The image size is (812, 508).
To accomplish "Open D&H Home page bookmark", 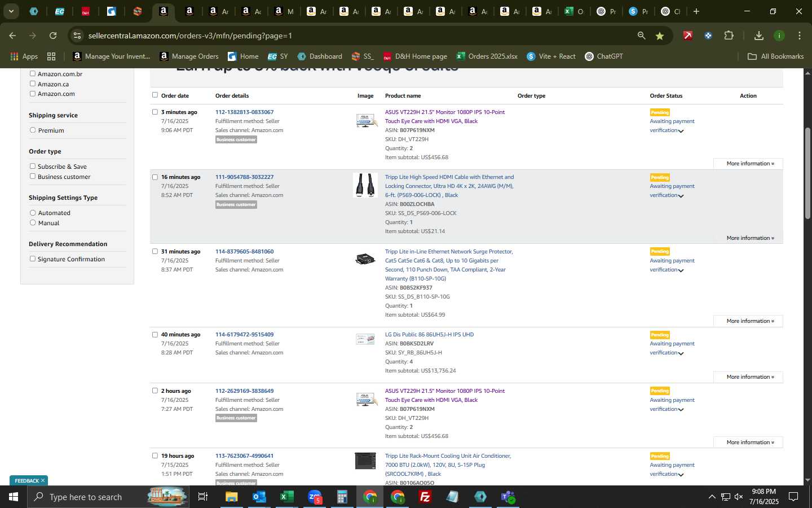I will point(415,56).
